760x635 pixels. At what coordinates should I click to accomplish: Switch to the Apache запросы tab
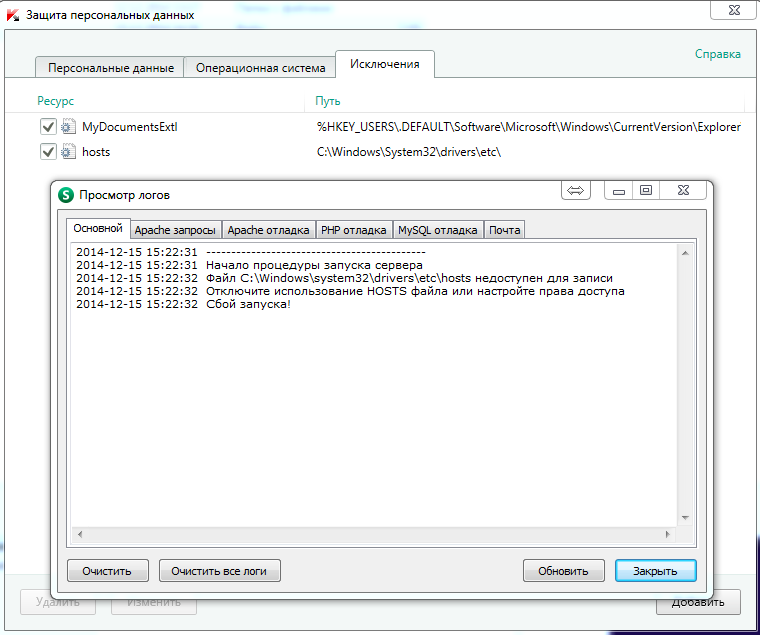pyautogui.click(x=175, y=230)
